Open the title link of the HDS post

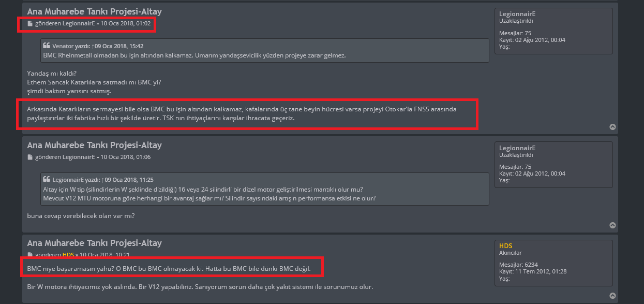tap(94, 243)
